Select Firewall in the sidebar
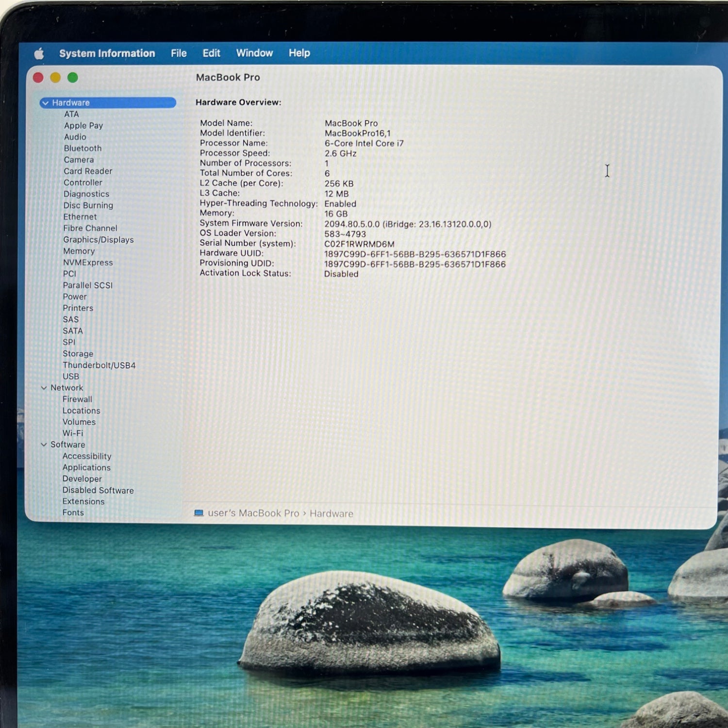The height and width of the screenshot is (728, 728). [77, 399]
